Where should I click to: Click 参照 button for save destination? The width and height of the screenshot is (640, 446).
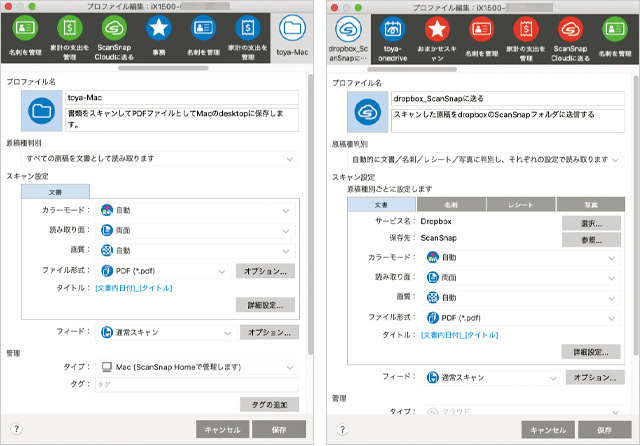(x=591, y=240)
